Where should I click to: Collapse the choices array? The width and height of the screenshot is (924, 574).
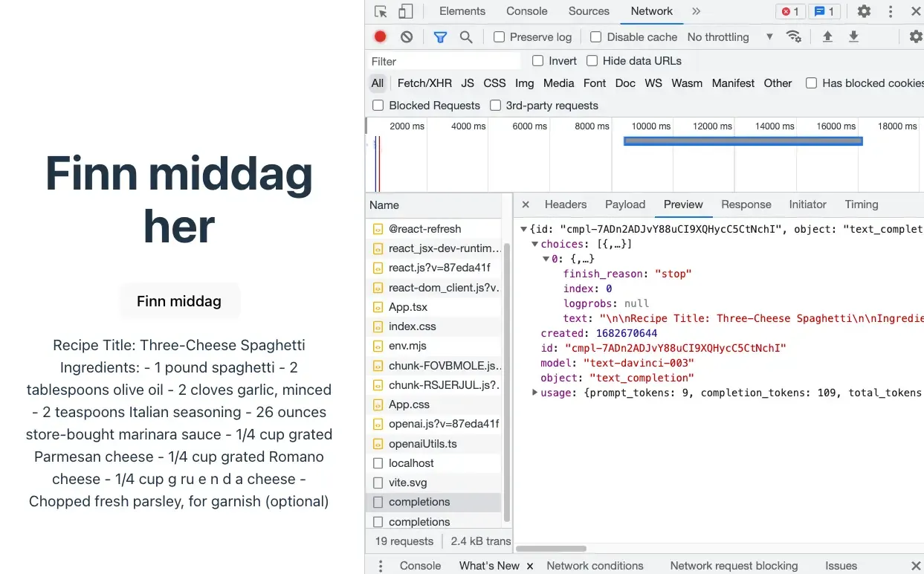534,243
